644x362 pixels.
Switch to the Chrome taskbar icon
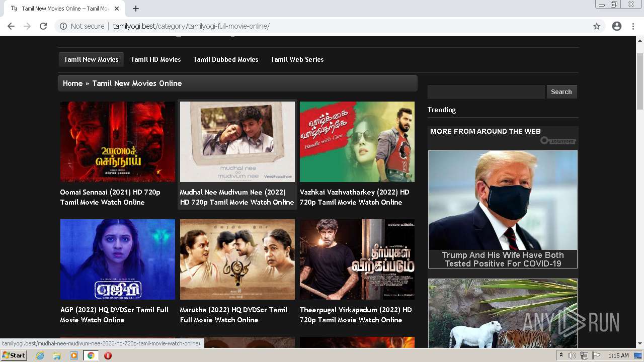91,355
